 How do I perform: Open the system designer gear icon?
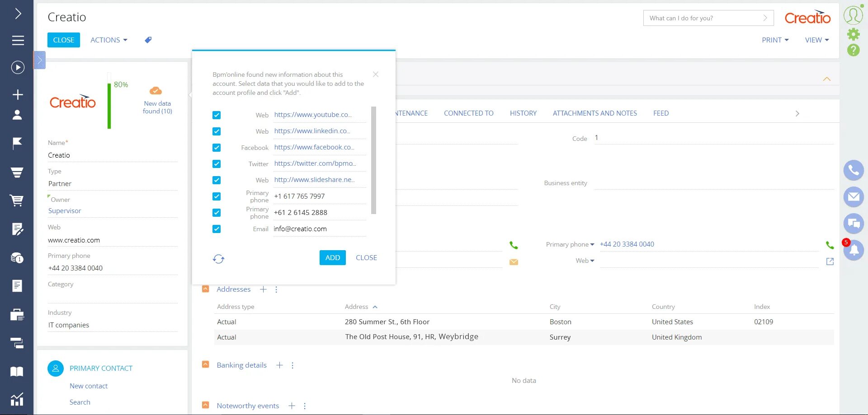tap(853, 34)
